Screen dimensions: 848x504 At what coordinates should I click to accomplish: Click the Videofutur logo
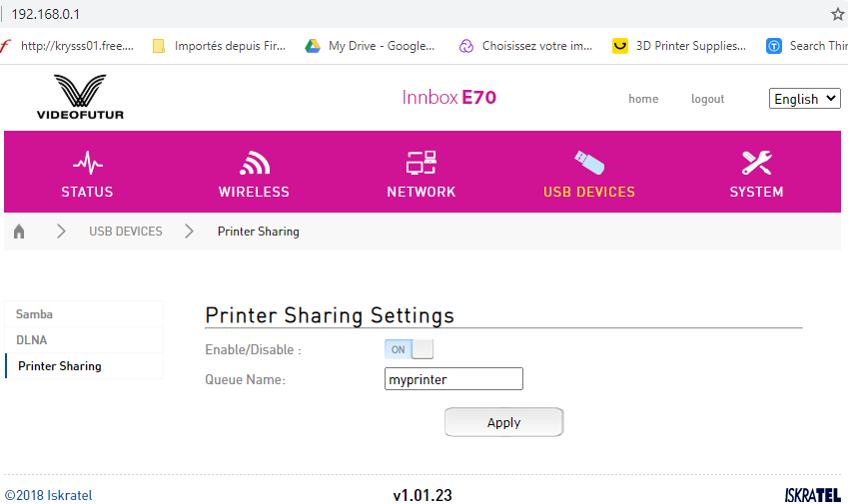click(x=80, y=97)
